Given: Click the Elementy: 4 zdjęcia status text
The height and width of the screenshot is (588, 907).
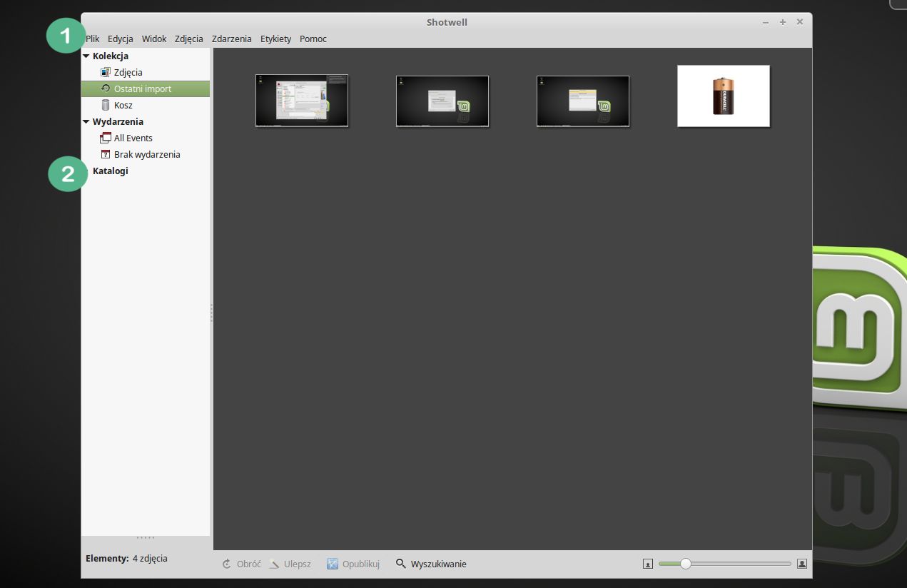Looking at the screenshot, I should click(x=126, y=558).
